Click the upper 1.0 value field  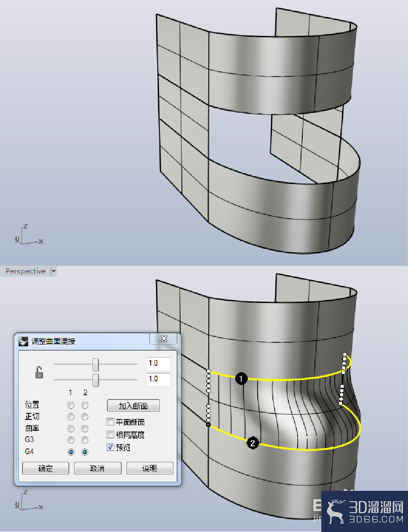pos(159,364)
